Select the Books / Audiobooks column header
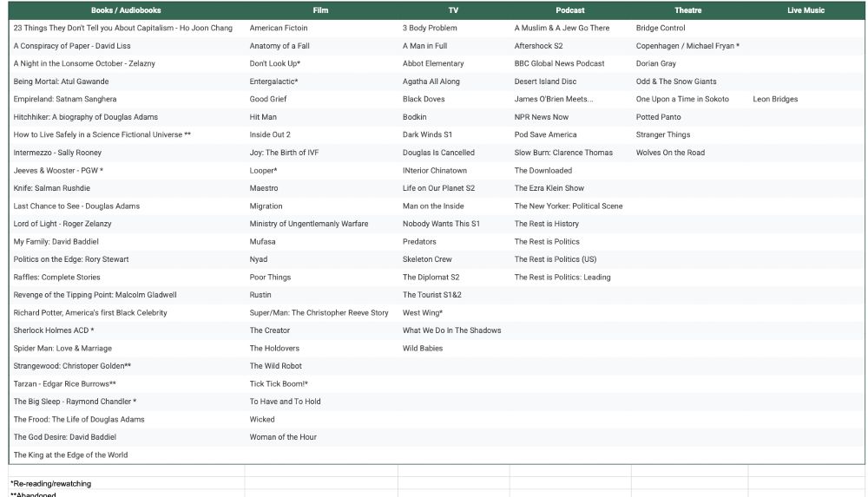This screenshot has height=497, width=868. [x=126, y=10]
